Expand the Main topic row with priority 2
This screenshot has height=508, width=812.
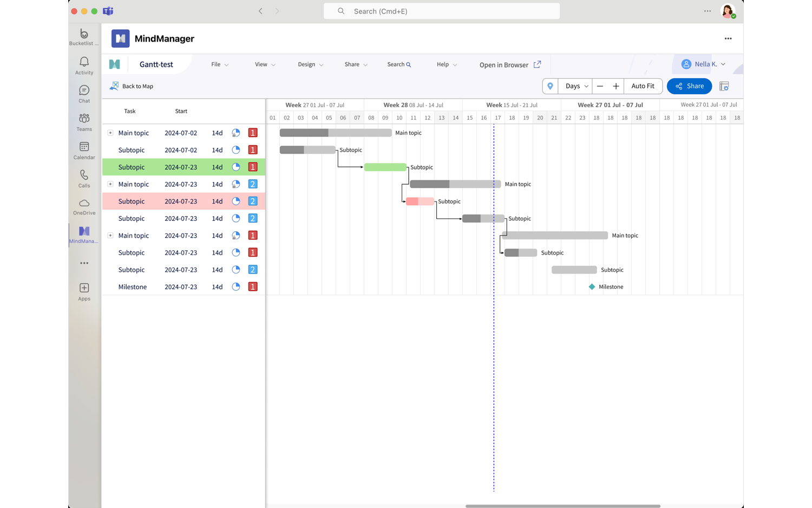(110, 184)
